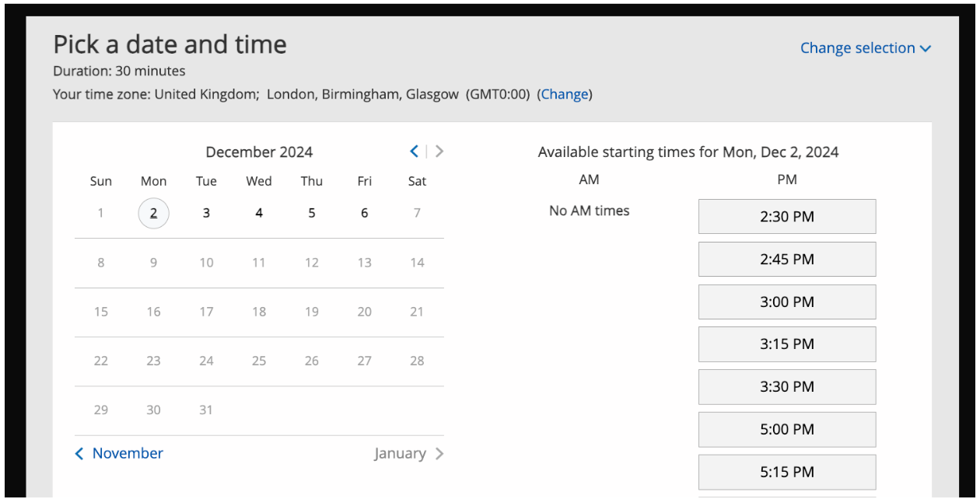This screenshot has height=499, width=980.
Task: Select December 3 on the calendar
Action: click(x=206, y=213)
